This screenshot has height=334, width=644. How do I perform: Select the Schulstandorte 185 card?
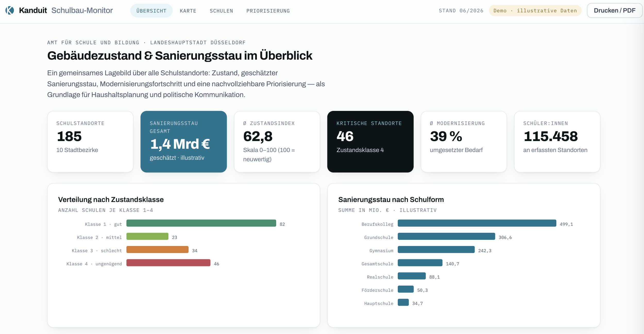tap(90, 142)
